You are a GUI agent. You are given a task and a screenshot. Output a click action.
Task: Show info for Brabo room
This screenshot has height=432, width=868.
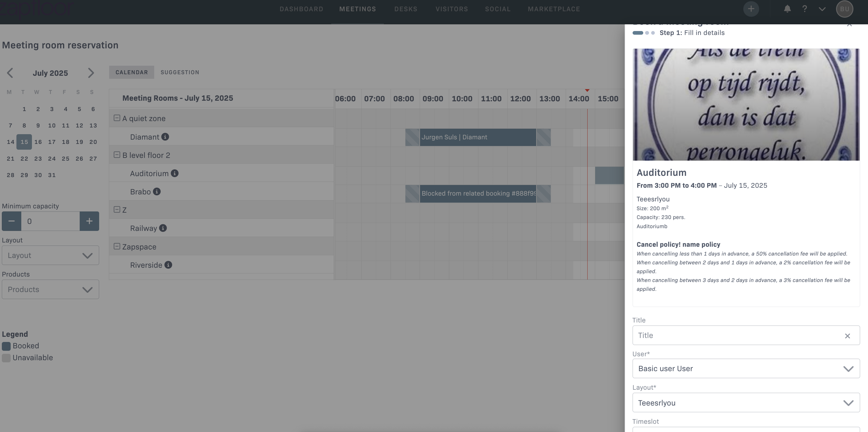coord(157,191)
